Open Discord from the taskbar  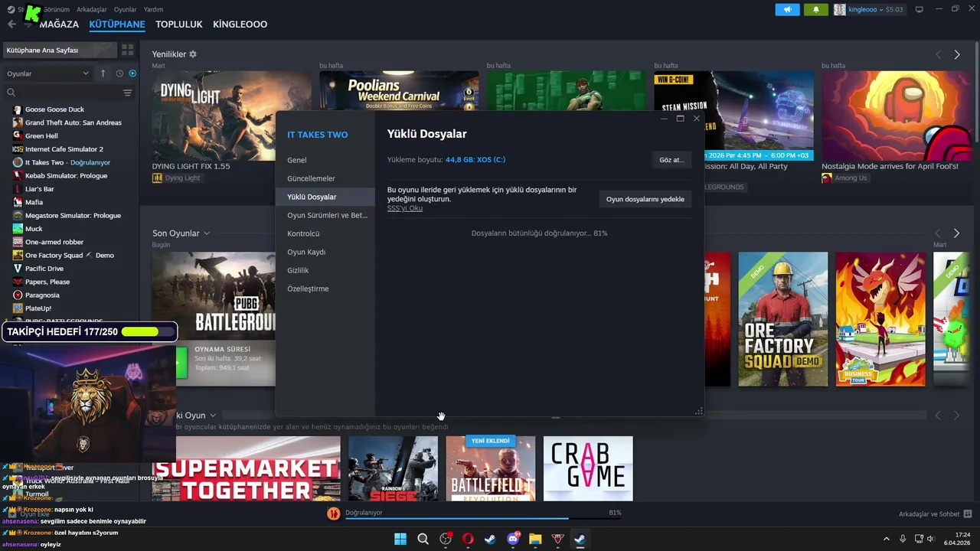(513, 539)
